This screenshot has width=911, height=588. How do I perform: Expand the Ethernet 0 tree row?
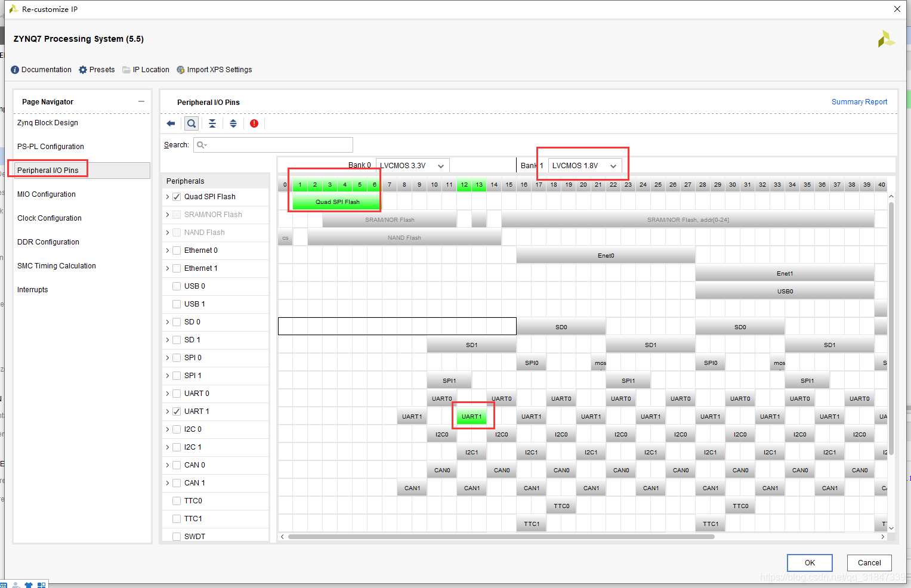pos(168,250)
